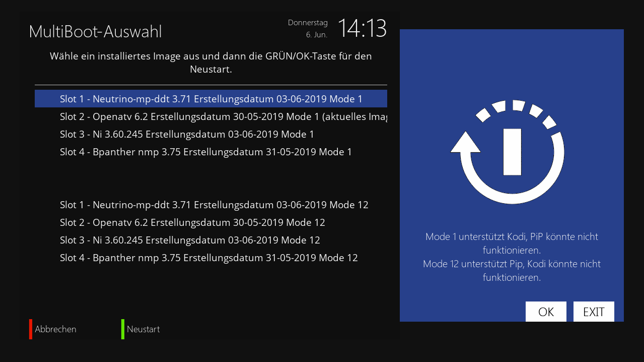Select Slot 1 Neutrino-mp-ddt Mode 1 entry
The width and height of the screenshot is (644, 362).
[211, 99]
